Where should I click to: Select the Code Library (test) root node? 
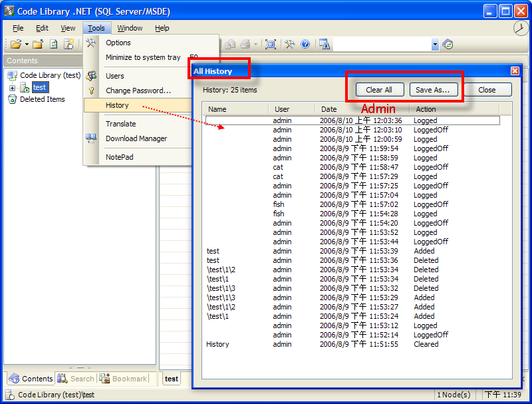click(51, 75)
